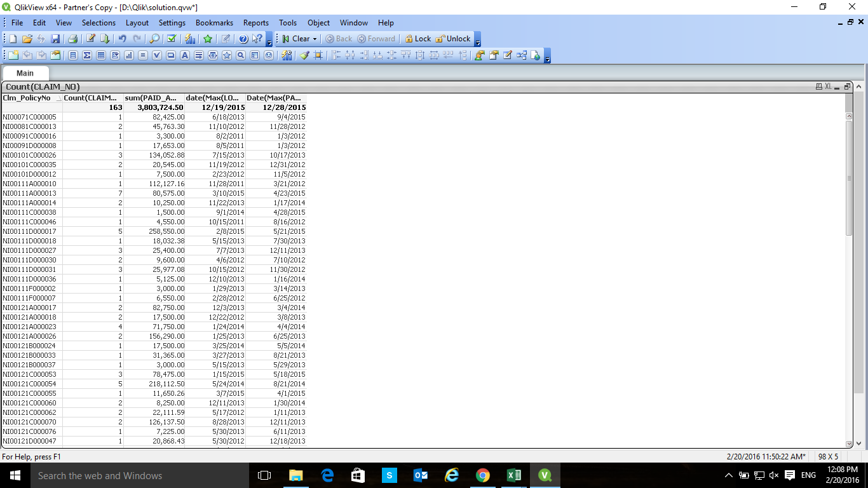The image size is (868, 488).
Task: Open Time Chart wizard icon
Action: pos(287,55)
